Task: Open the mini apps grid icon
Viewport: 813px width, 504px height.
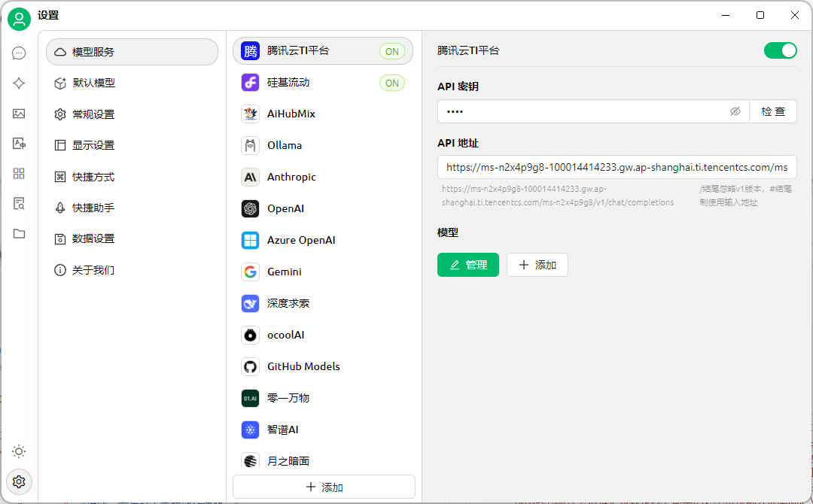Action: 19,174
